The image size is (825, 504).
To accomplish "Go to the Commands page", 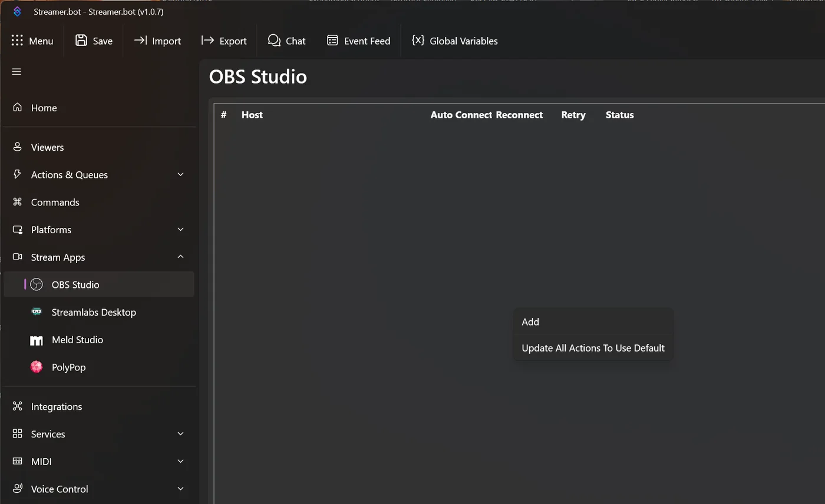I will click(x=55, y=202).
